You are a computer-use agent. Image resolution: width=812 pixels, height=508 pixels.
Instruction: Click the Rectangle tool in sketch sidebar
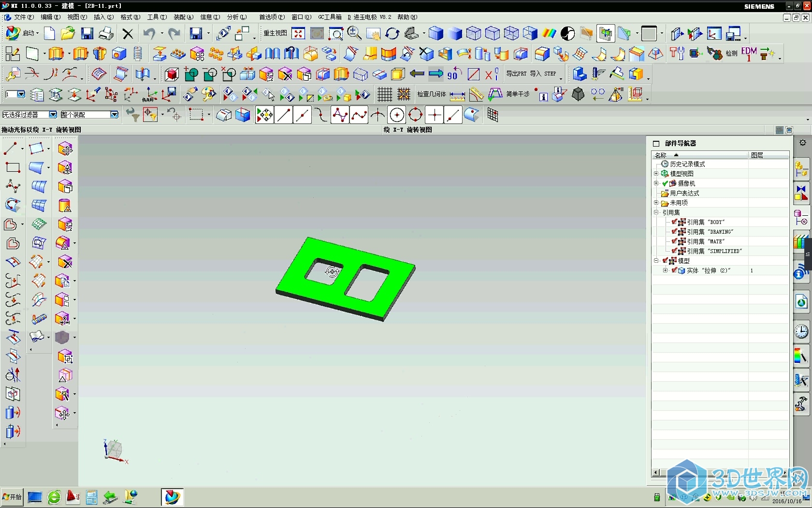click(13, 167)
